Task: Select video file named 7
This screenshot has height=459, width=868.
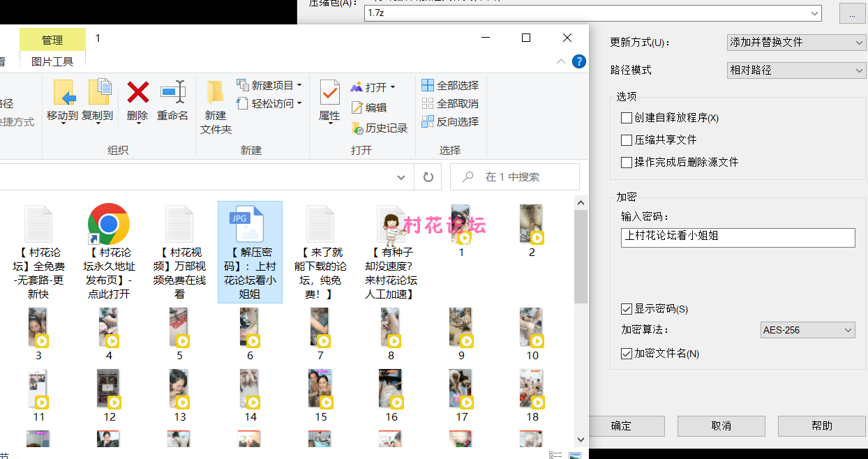Action: (x=320, y=334)
